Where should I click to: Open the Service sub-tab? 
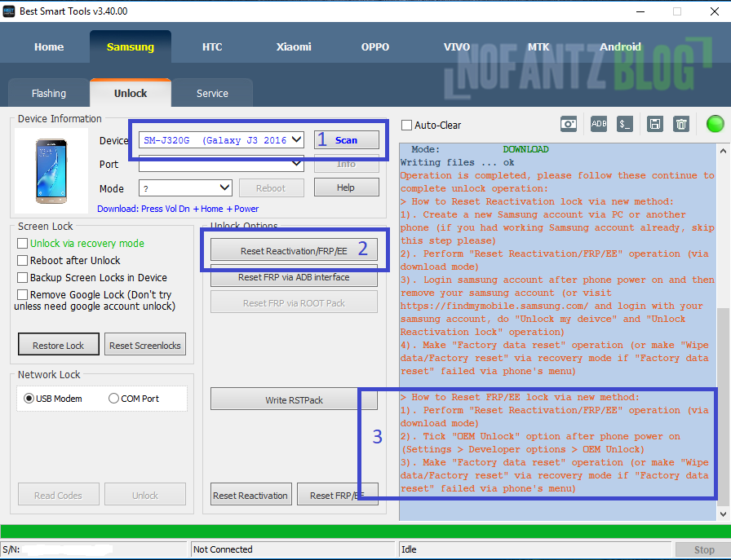click(x=212, y=93)
